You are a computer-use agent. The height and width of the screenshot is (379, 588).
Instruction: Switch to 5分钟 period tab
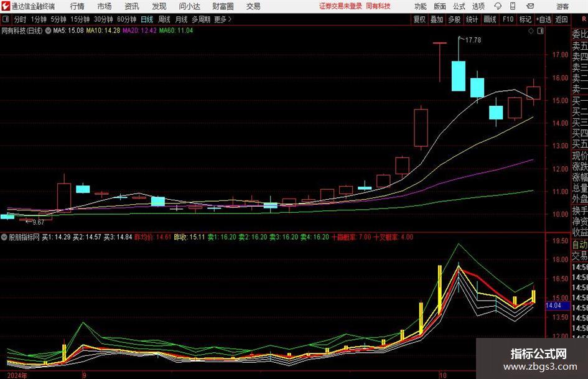58,19
